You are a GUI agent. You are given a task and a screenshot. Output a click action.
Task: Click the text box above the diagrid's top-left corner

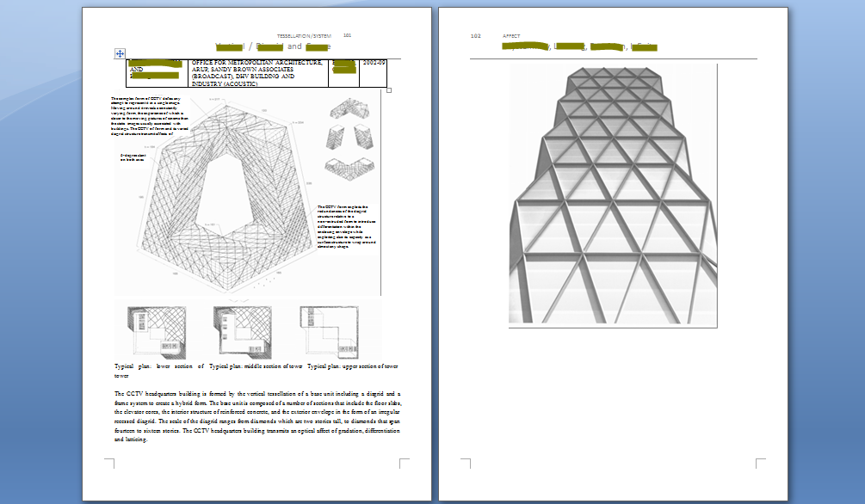[150, 116]
